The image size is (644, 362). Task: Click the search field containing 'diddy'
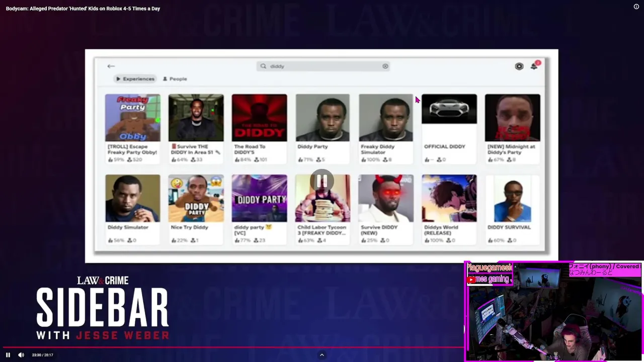coord(323,66)
